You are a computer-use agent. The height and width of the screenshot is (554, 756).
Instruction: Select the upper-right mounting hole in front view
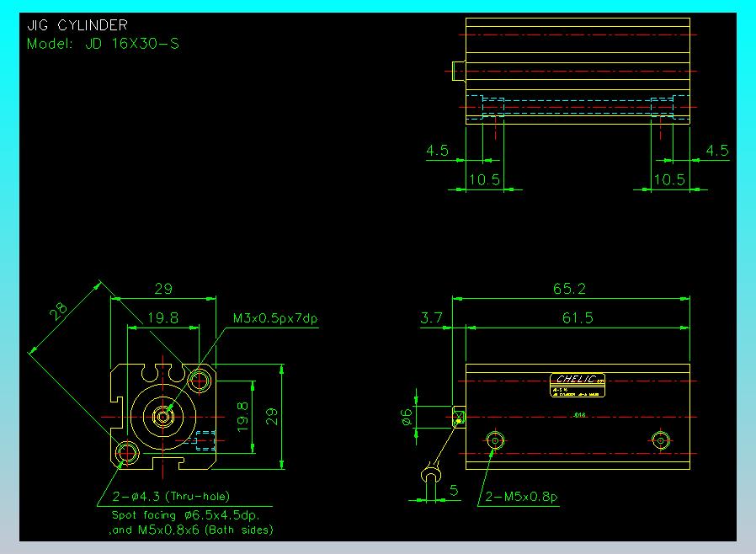tap(199, 381)
